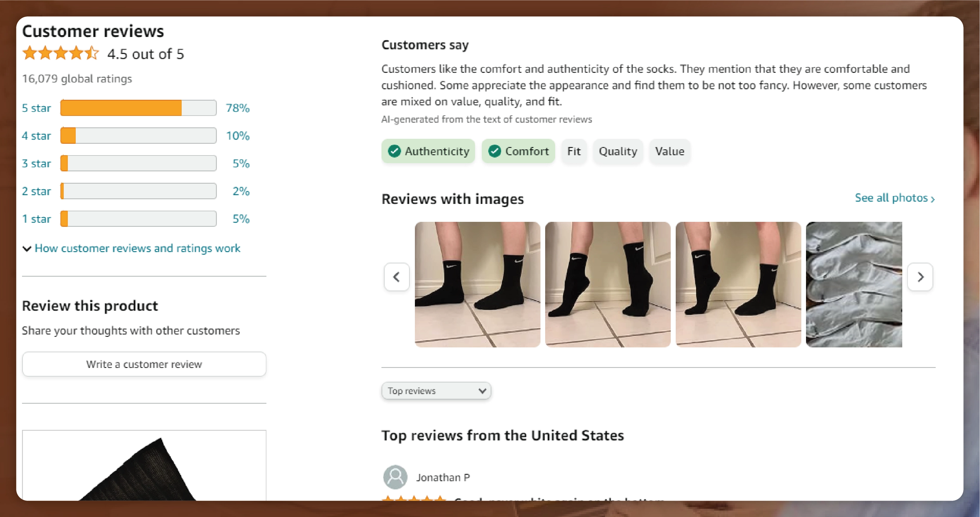Click the 4 star rating progress bar
This screenshot has height=517, width=980.
[138, 136]
